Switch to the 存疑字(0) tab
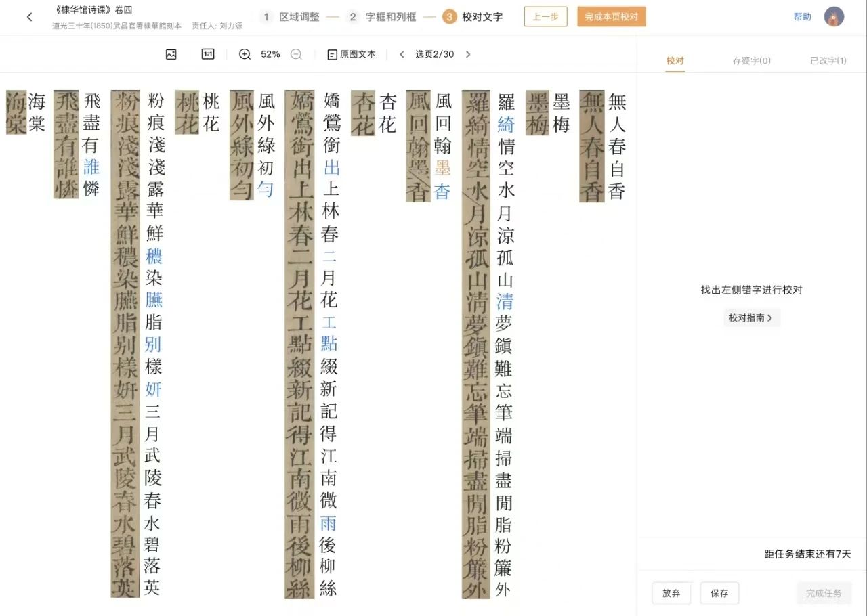Screen dimensions: 867x616 (751, 61)
